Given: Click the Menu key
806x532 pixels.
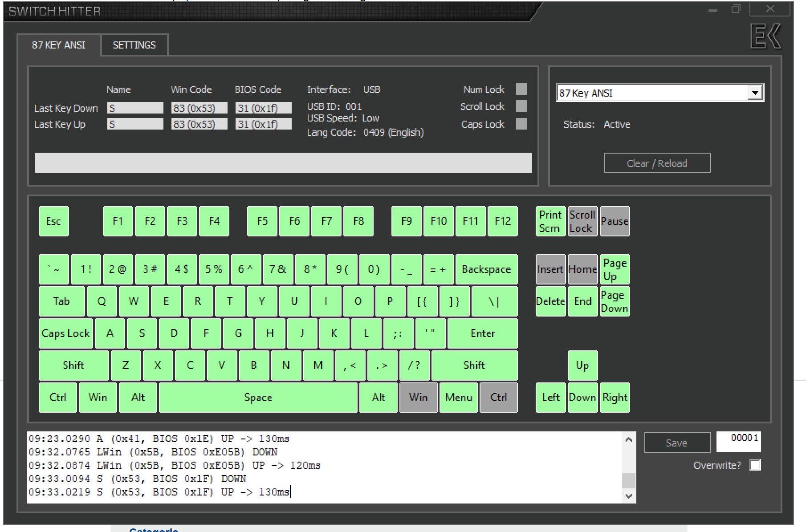Looking at the screenshot, I should click(459, 398).
